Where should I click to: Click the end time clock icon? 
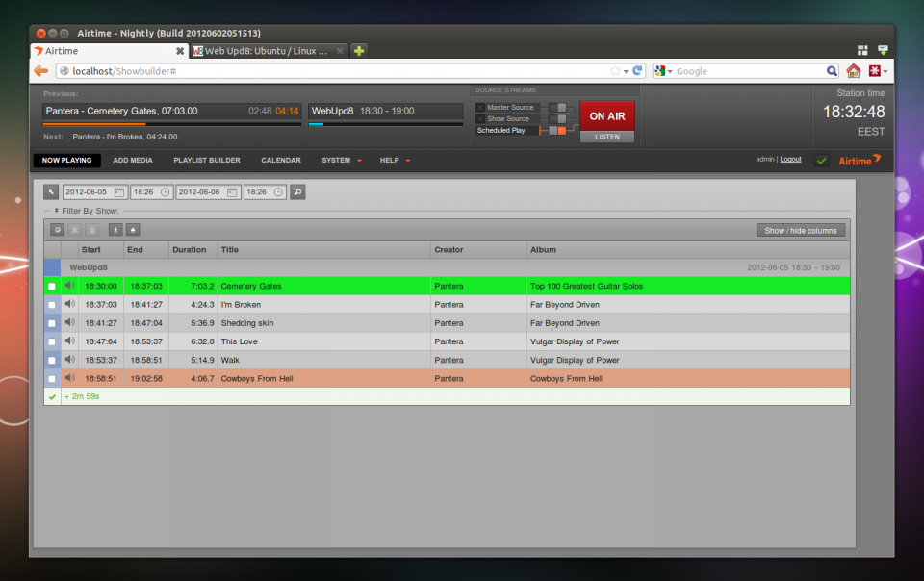click(x=278, y=192)
